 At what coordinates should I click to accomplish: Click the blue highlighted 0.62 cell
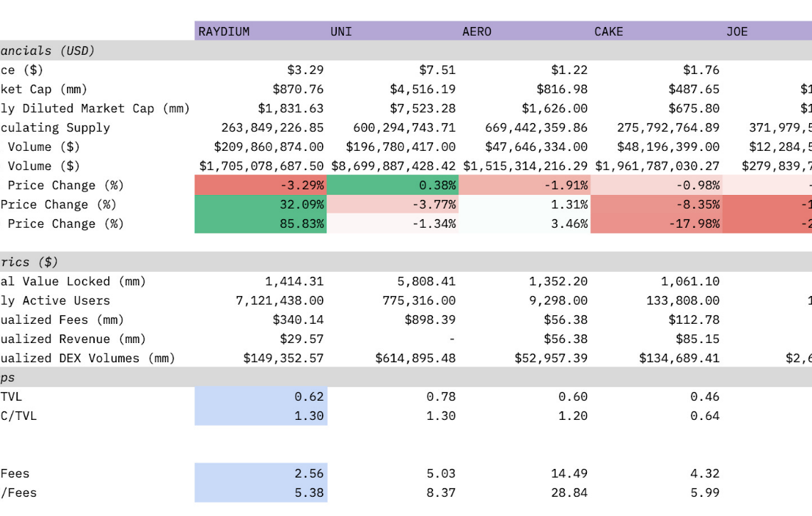261,396
